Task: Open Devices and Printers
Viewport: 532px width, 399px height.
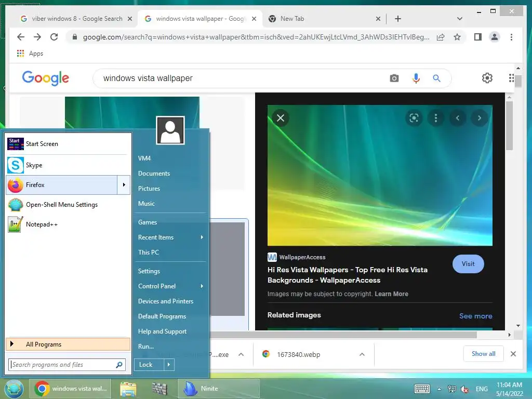Action: pos(166,301)
